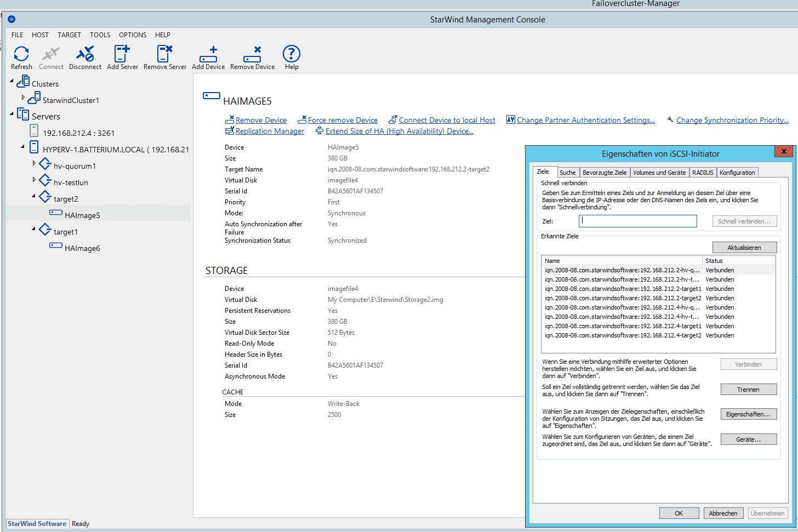Close the iSCSI-Initiator dialog
The height and width of the screenshot is (532, 798).
pos(784,151)
